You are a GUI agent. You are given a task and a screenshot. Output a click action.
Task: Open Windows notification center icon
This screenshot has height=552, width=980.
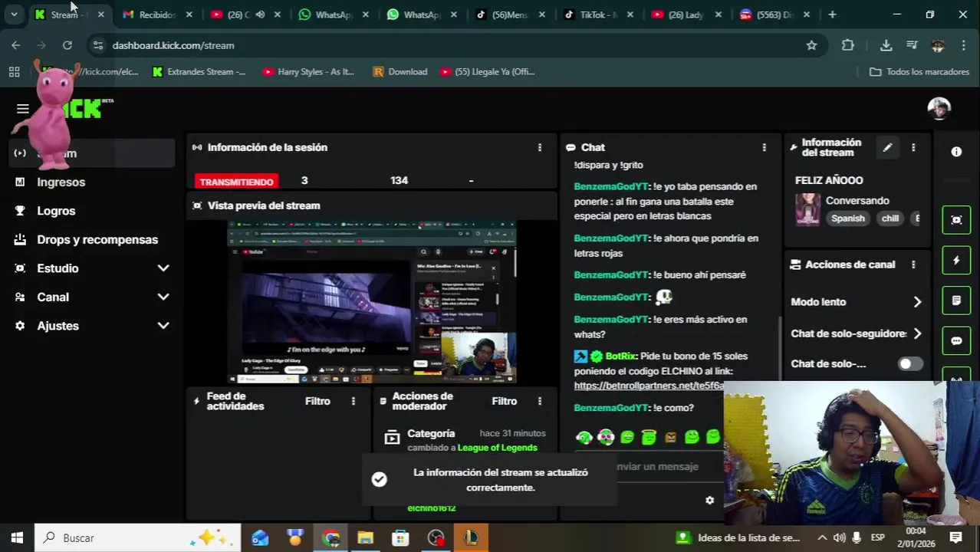[955, 538]
